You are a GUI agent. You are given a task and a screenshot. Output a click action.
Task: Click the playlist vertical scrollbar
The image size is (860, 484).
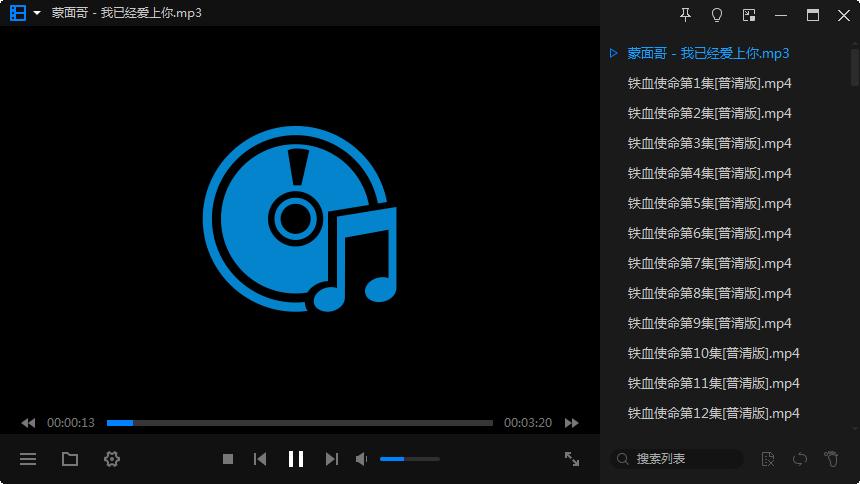(855, 67)
